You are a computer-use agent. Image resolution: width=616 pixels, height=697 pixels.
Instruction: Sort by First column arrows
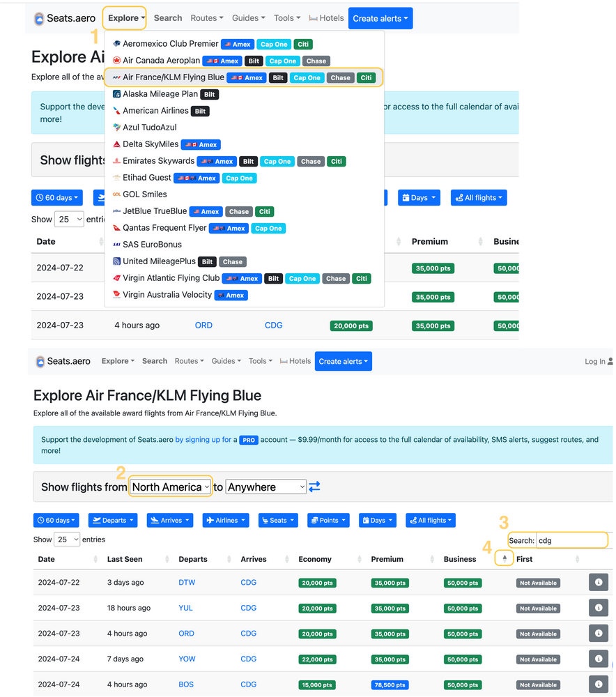(x=578, y=559)
